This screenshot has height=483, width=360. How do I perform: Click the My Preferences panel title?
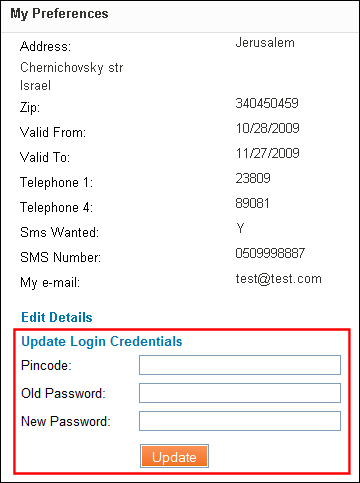pos(59,14)
